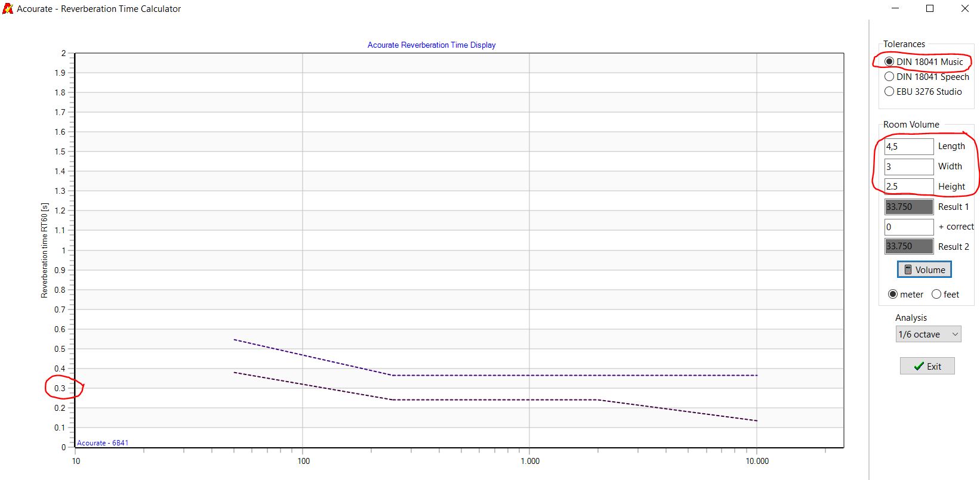Click the '100' frequency axis label
This screenshot has width=980, height=480.
coord(304,461)
